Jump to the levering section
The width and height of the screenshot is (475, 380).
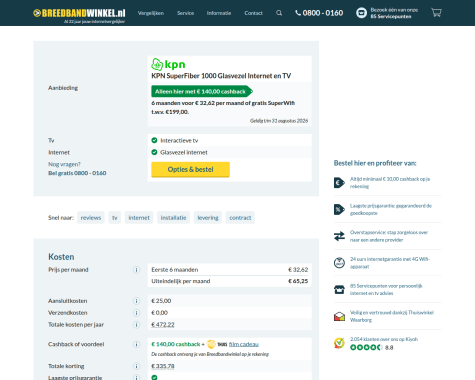point(208,218)
